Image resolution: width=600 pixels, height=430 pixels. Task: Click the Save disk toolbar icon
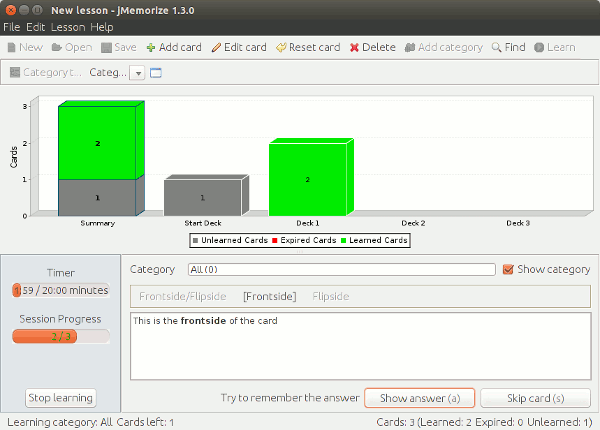pyautogui.click(x=106, y=47)
